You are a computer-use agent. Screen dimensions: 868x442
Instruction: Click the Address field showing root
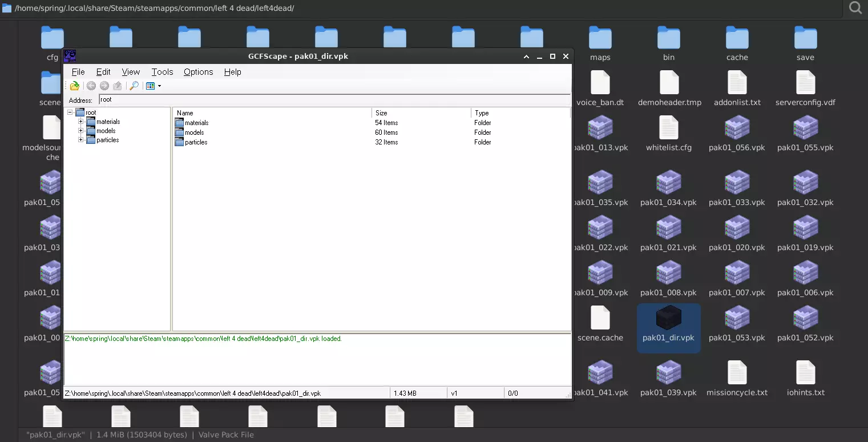coord(334,99)
